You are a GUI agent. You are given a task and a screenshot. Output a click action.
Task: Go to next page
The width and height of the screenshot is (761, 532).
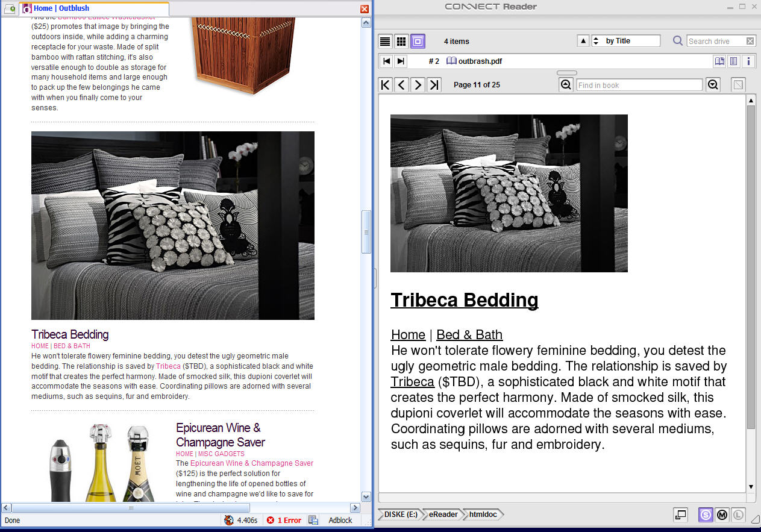tap(418, 85)
